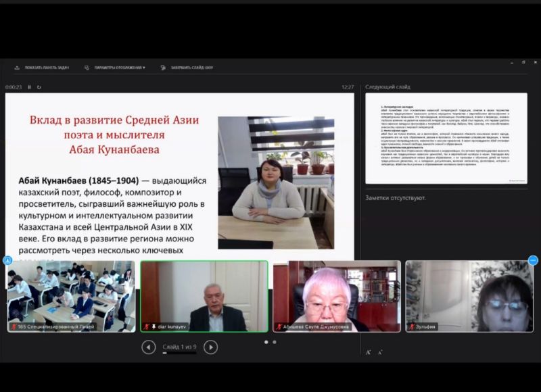The image size is (541, 392).
Task: Increase the notes text size
Action: (368, 352)
